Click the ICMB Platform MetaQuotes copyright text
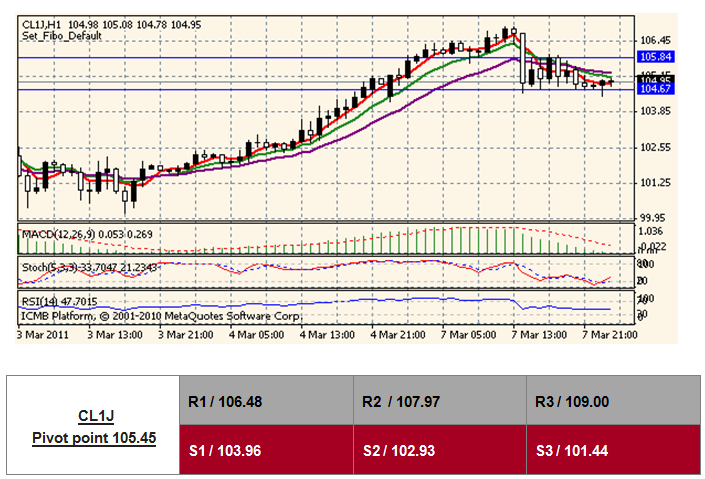Screen dimensions: 705x479 click(160, 314)
